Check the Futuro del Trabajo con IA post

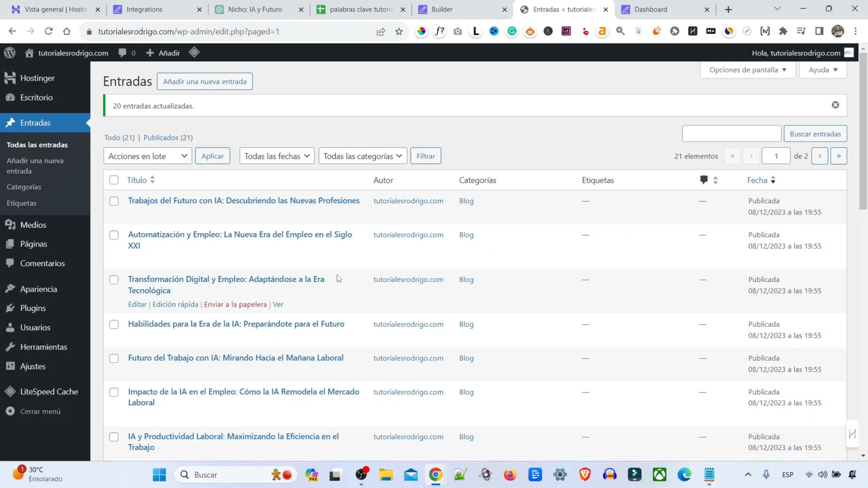click(x=113, y=358)
